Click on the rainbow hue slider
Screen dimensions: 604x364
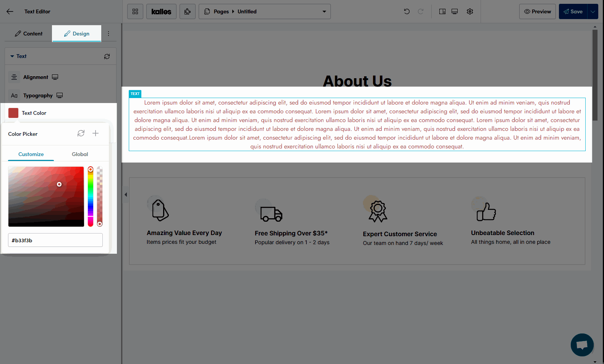pyautogui.click(x=91, y=196)
